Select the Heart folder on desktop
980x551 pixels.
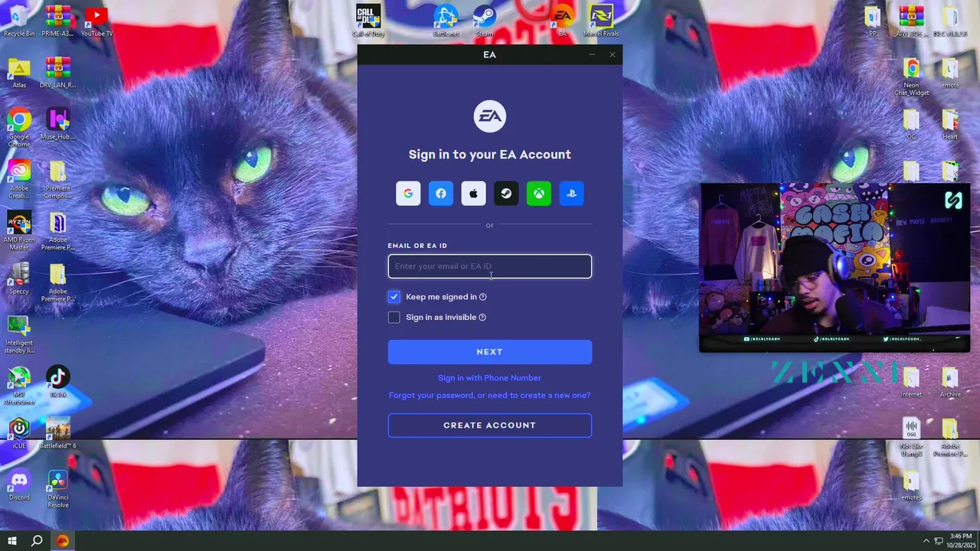tap(950, 124)
